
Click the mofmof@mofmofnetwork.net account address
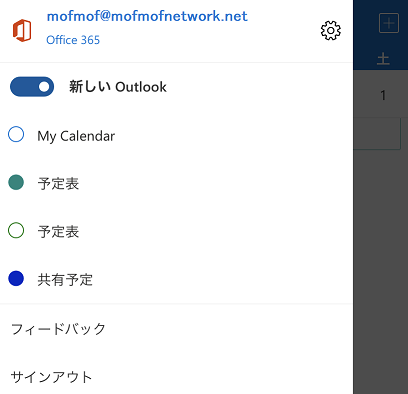pos(147,16)
